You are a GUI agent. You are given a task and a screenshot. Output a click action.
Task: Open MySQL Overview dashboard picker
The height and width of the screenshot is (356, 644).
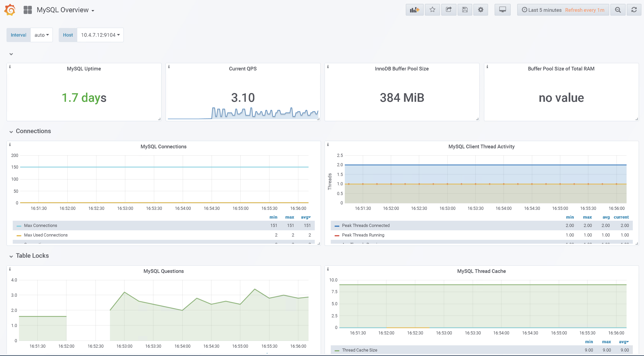[65, 10]
